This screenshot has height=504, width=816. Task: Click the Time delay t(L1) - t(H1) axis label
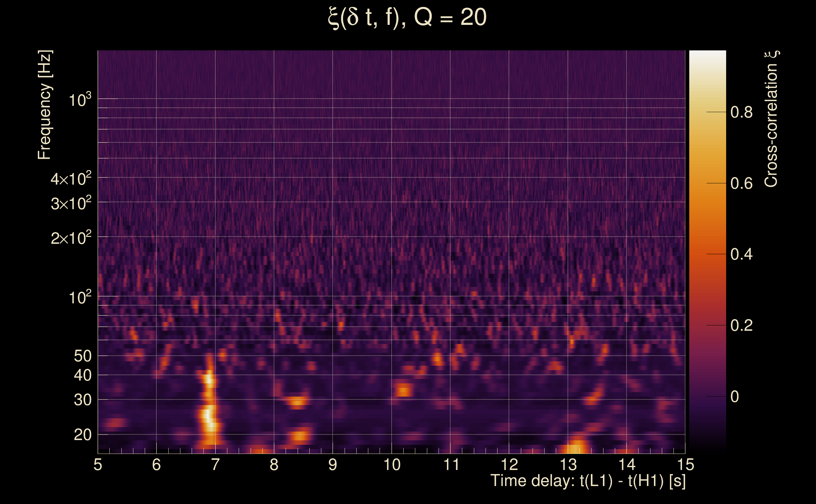588,481
